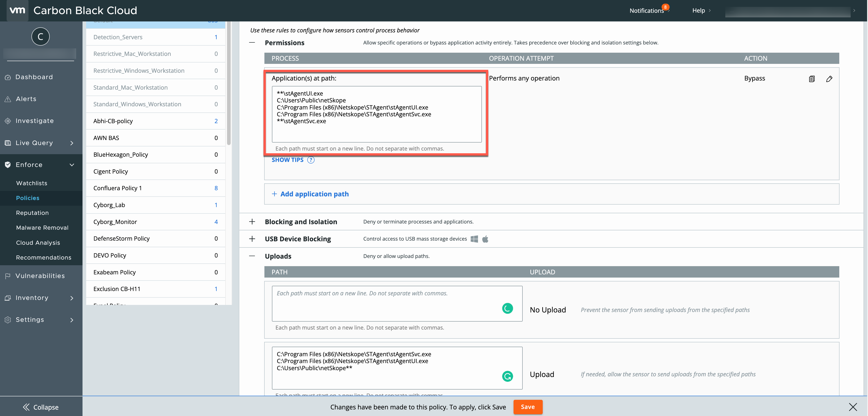Click the Alerts triangle icon
Viewport: 868px width, 416px height.
coord(8,99)
